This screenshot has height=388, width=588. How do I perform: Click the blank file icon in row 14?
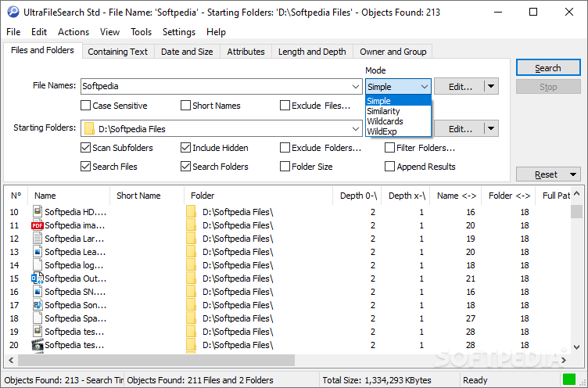point(37,265)
